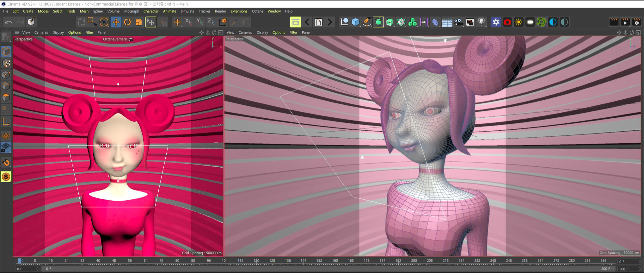644x273 pixels.
Task: Toggle Y-axis lock
Action: [x=200, y=22]
